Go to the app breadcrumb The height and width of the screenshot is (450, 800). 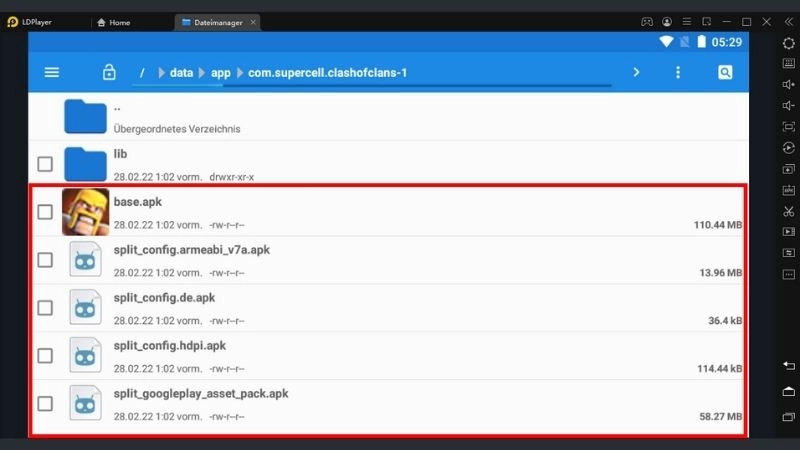(x=220, y=73)
